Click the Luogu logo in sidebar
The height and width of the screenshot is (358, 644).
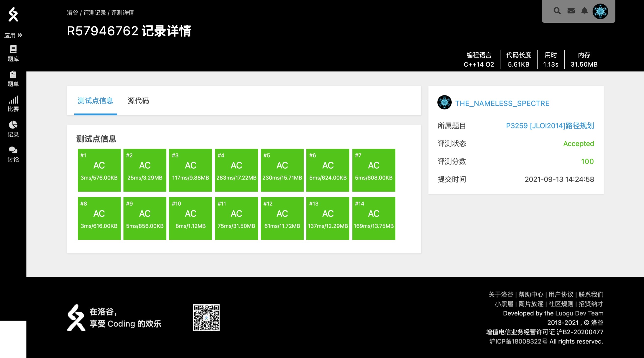coord(13,14)
